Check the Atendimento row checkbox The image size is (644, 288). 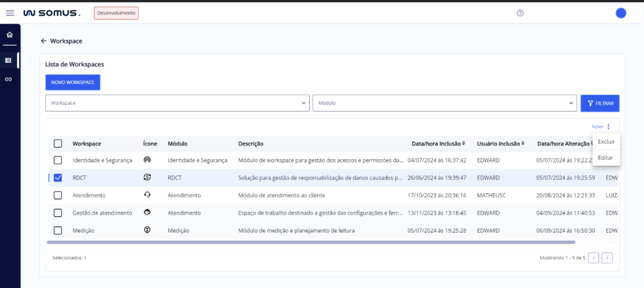[x=58, y=196]
